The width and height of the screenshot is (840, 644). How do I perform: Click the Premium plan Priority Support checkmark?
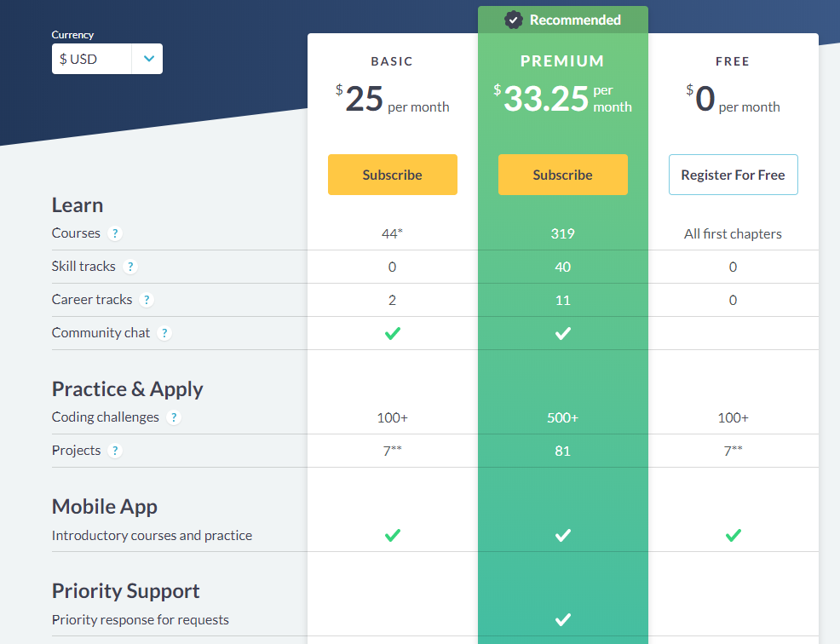tap(563, 620)
